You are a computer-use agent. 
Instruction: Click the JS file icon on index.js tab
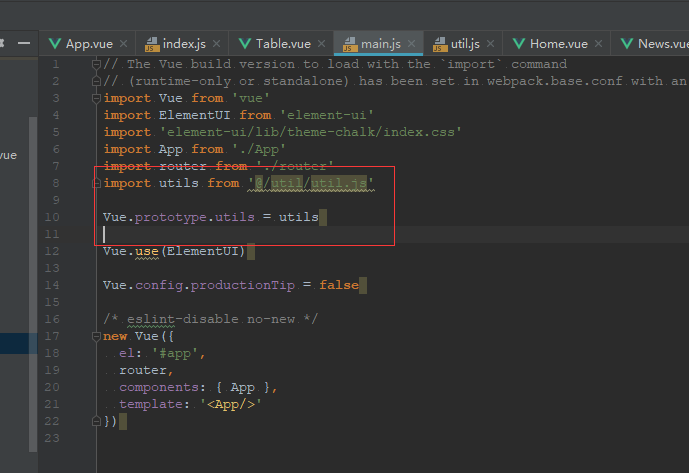(x=152, y=44)
